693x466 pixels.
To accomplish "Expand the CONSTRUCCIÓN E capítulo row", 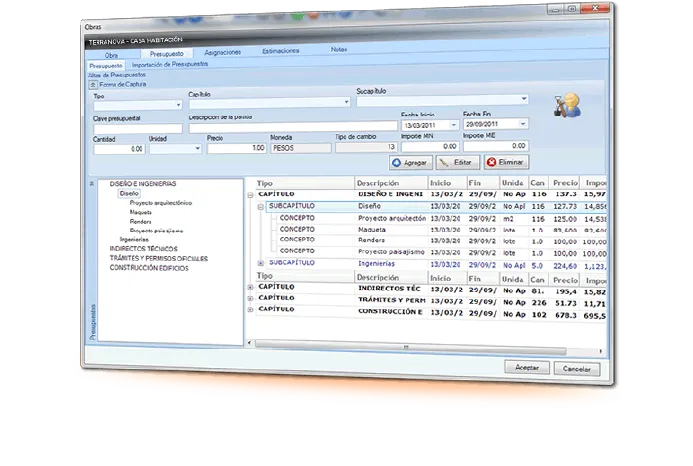I will [250, 310].
